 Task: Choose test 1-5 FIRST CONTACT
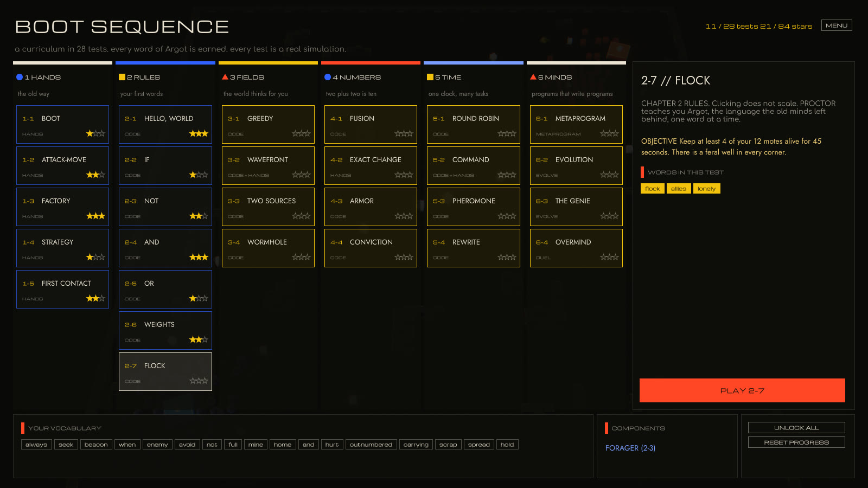[62, 289]
